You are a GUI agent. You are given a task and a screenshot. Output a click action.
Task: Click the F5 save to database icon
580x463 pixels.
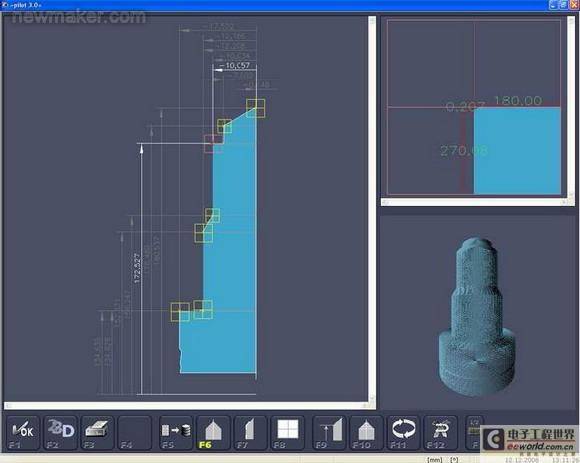(x=176, y=432)
